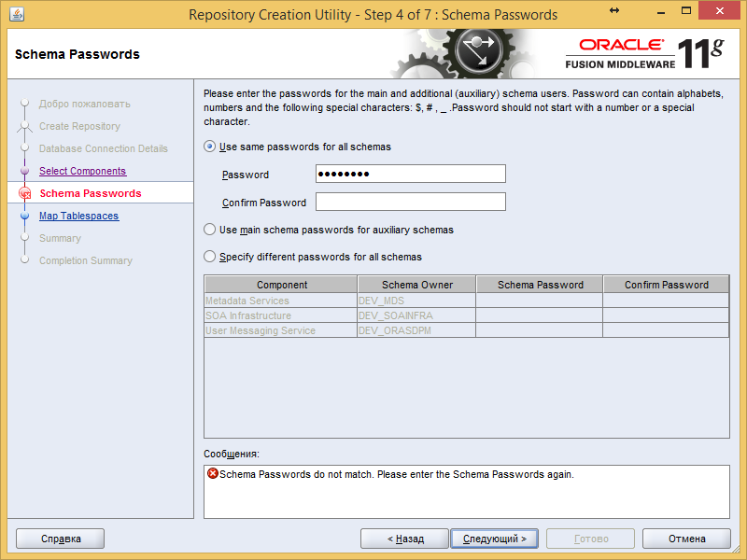
Task: Click the Следующий button to proceed
Action: pyautogui.click(x=494, y=538)
